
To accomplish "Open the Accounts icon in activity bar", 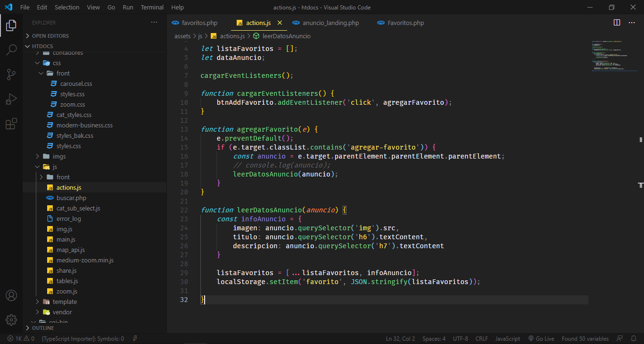I will tap(11, 295).
